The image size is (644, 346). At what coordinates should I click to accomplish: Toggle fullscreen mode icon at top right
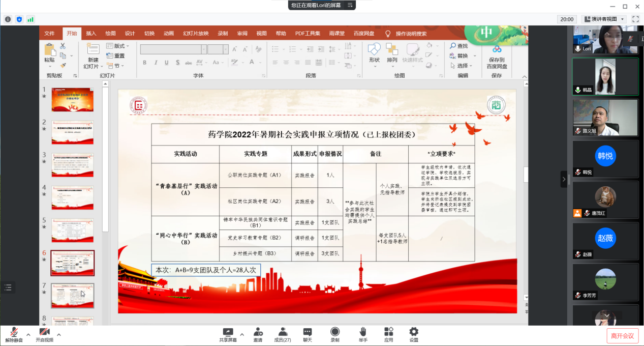tap(635, 19)
